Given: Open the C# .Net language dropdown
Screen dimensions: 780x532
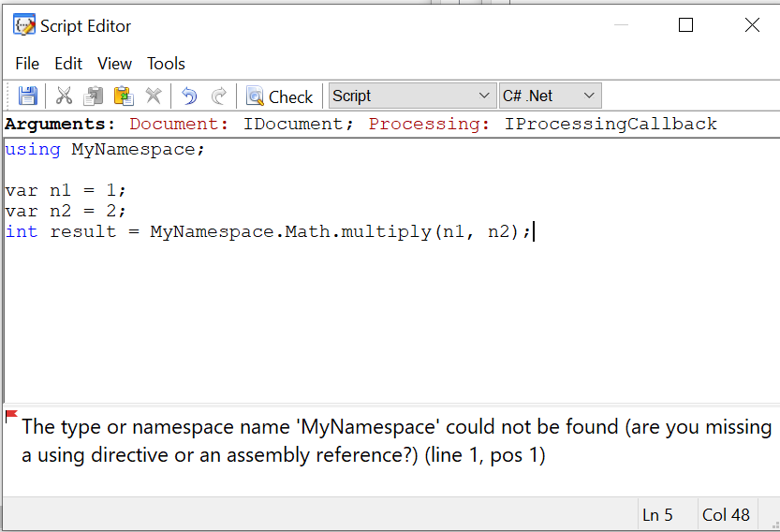Looking at the screenshot, I should (551, 96).
